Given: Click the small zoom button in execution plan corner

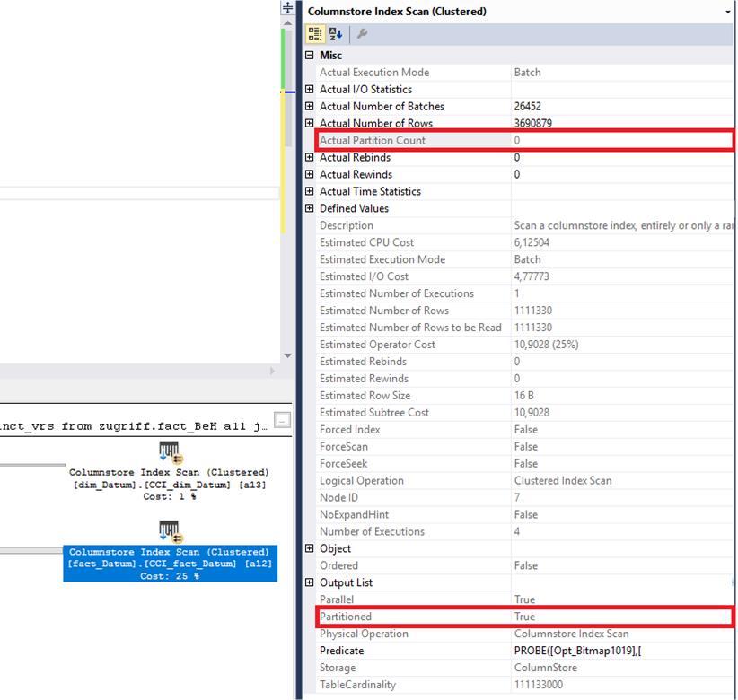Looking at the screenshot, I should [282, 420].
